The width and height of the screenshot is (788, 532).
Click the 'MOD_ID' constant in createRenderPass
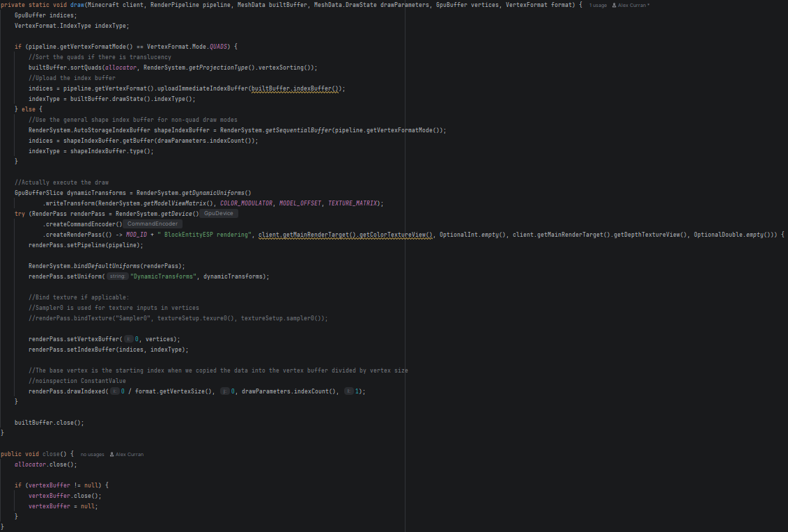pos(137,235)
